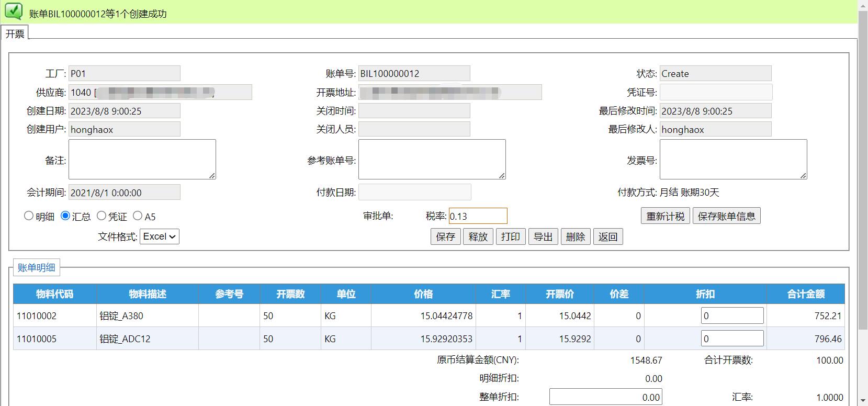Click the 状态 field showing Create
This screenshot has width=868, height=406.
click(716, 73)
